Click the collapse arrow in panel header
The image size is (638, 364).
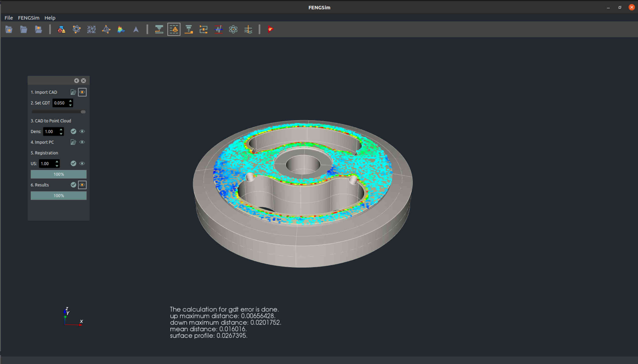(x=76, y=81)
